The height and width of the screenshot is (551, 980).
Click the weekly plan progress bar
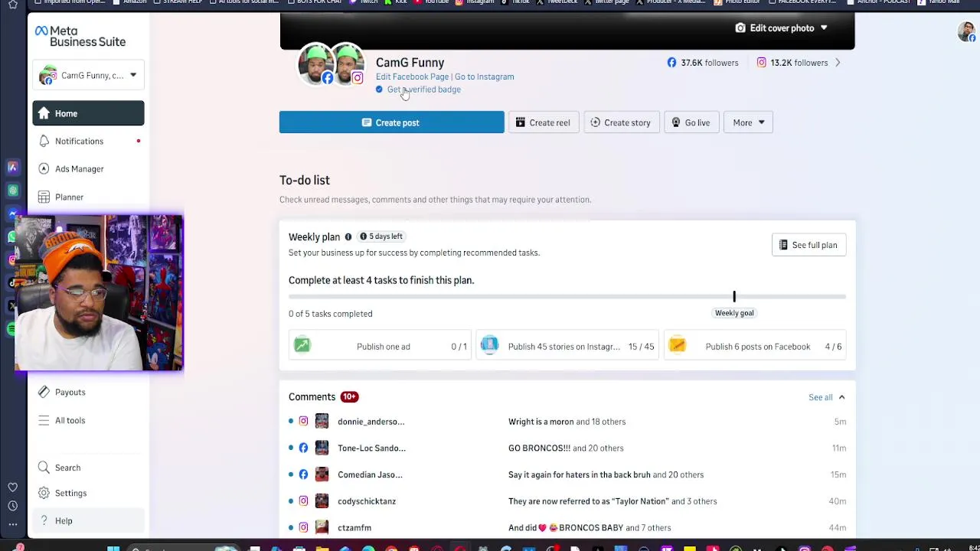pos(567,296)
